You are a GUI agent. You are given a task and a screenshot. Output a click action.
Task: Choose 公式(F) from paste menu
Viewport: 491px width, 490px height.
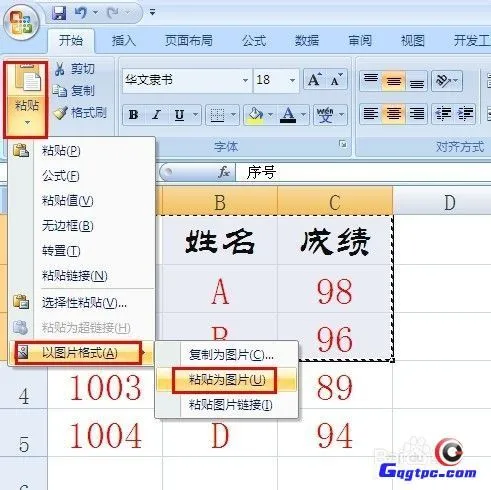coord(82,176)
